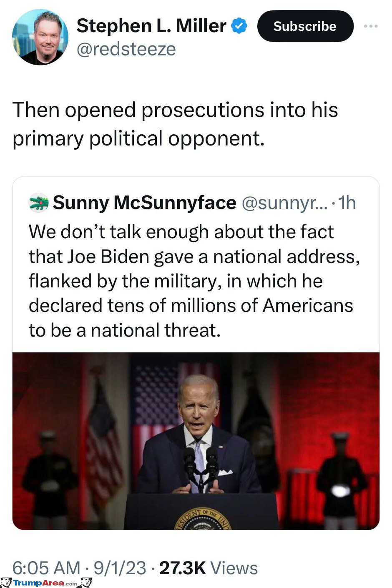Click the TrumpArea.com watermark text
The image size is (392, 588).
coord(45,583)
